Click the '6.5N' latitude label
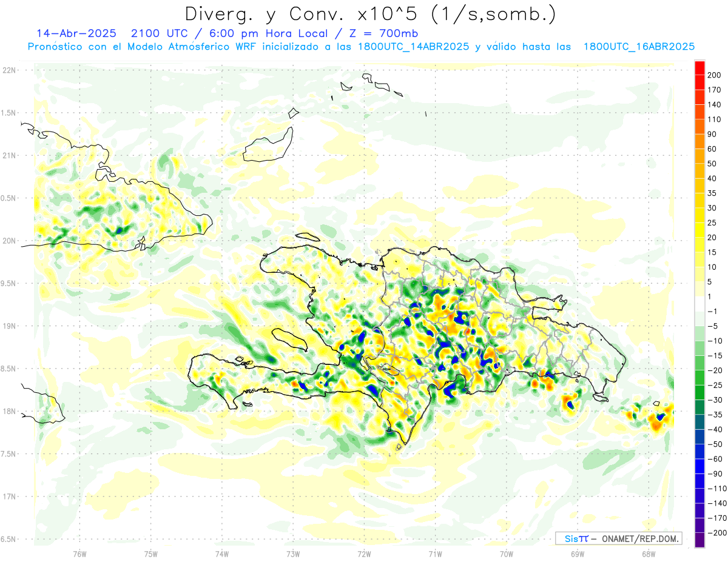 (8, 539)
